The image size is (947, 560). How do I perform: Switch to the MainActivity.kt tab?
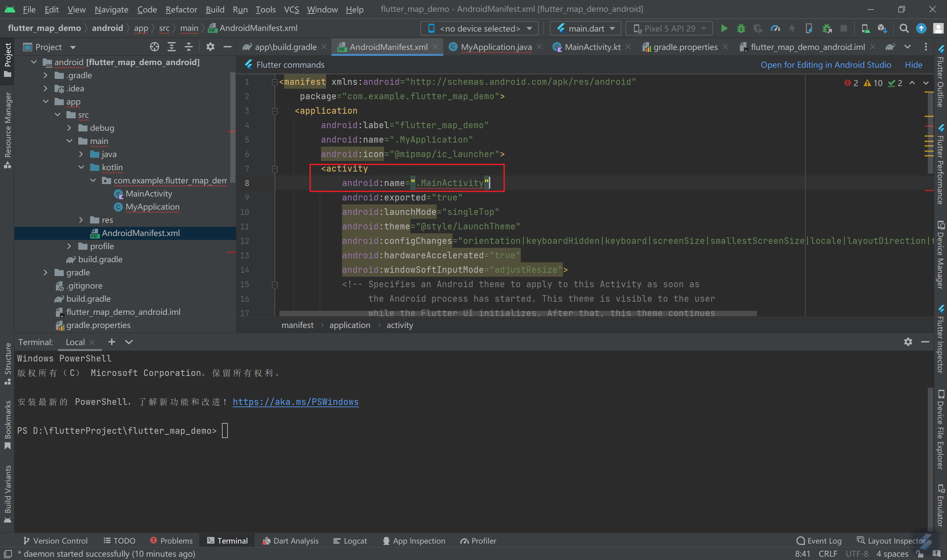[x=592, y=47]
